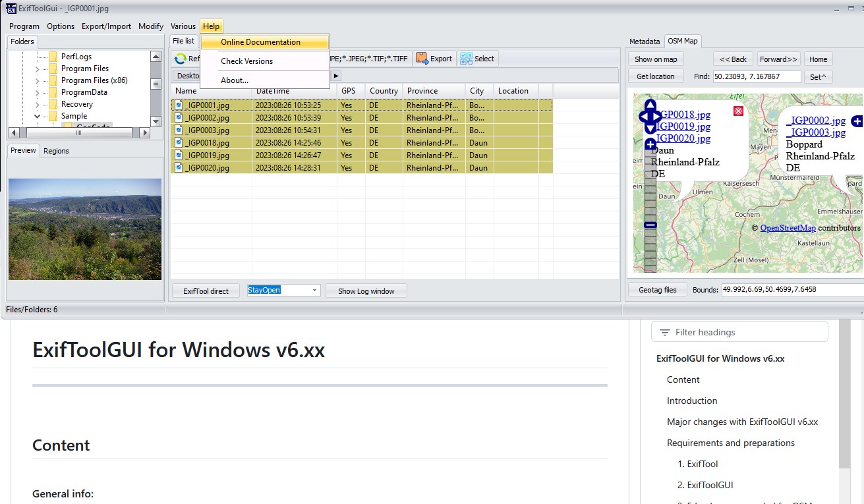Image resolution: width=864 pixels, height=504 pixels.
Task: Zoom in on the map with plus
Action: 650,144
